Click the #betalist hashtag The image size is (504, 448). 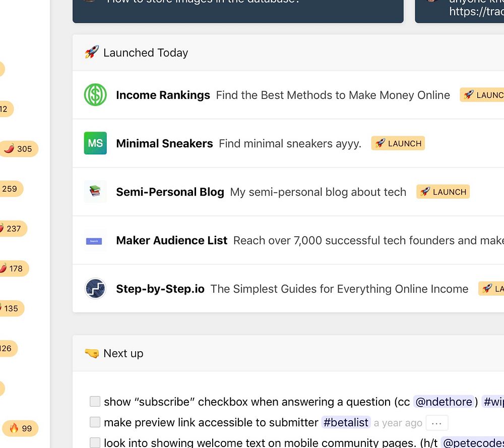[x=346, y=422]
